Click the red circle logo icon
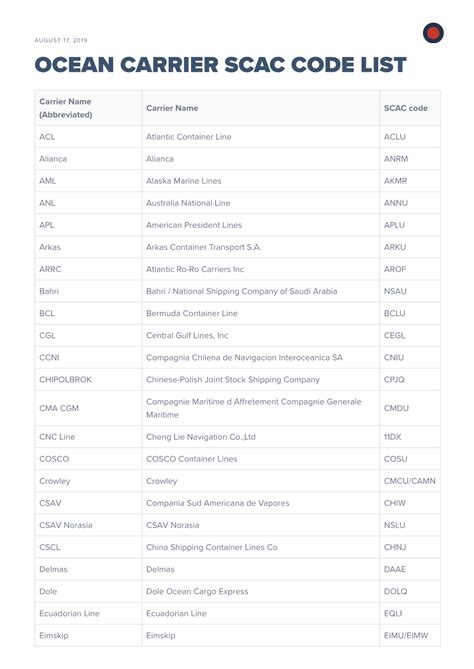 433,33
